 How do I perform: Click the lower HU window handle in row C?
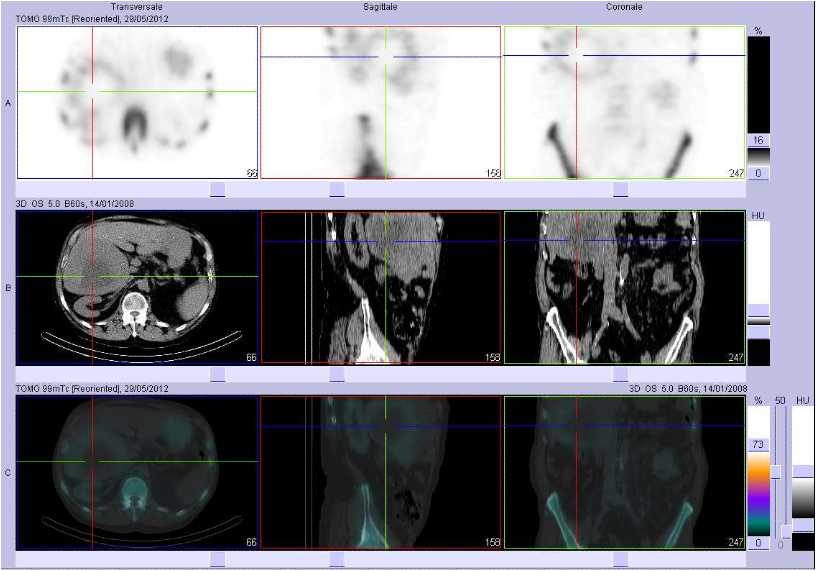803,525
